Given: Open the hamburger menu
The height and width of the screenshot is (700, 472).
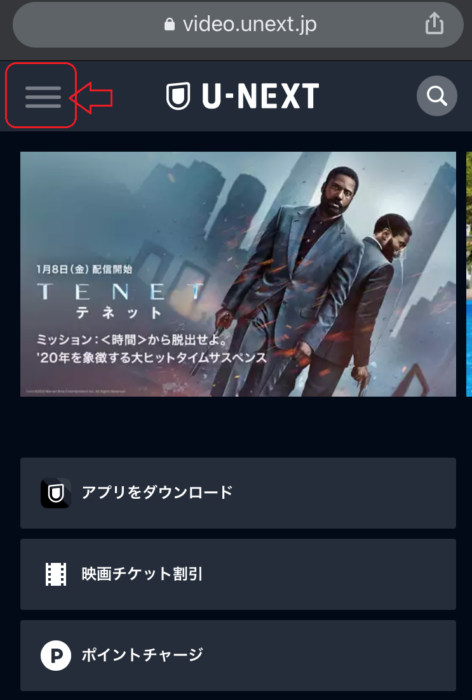Looking at the screenshot, I should coord(43,96).
